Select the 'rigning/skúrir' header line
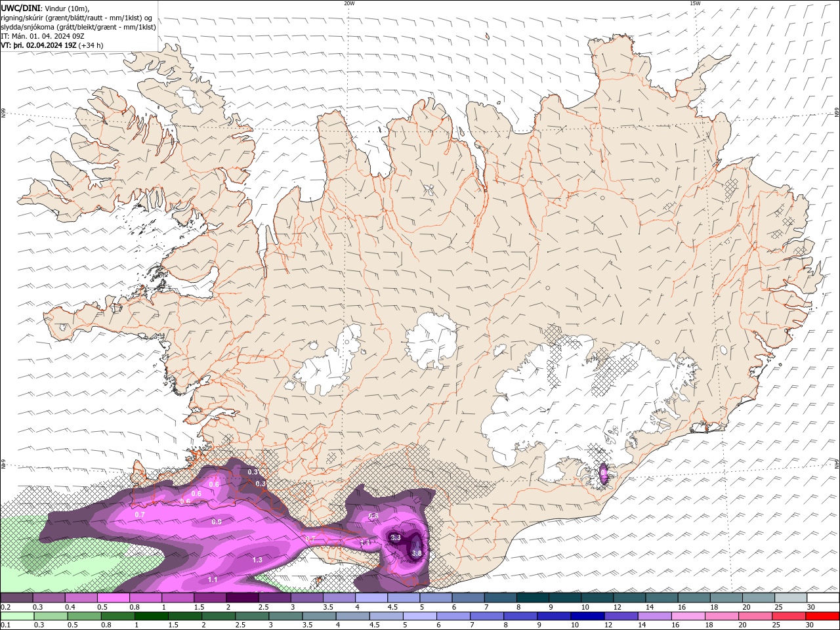Viewport: 840px width, 630px height. [x=77, y=18]
